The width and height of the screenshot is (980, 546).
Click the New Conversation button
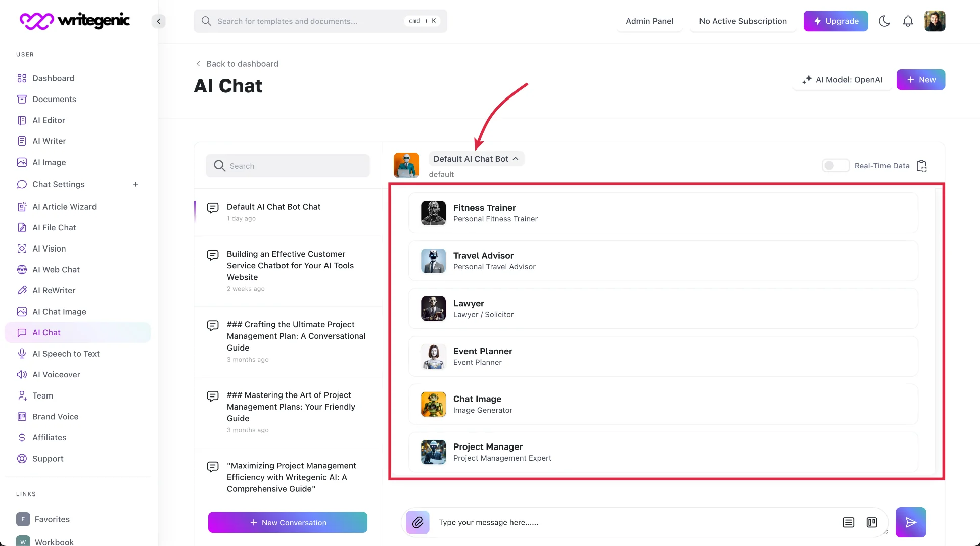click(x=288, y=522)
